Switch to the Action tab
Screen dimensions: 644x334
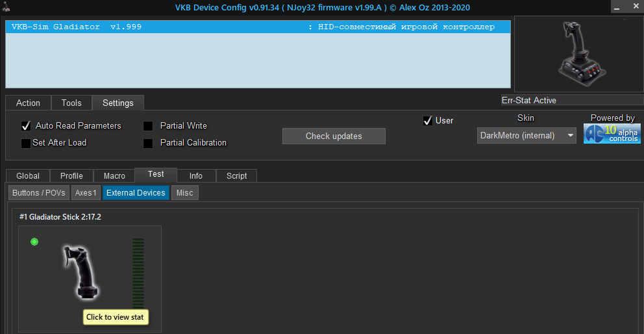(x=29, y=103)
